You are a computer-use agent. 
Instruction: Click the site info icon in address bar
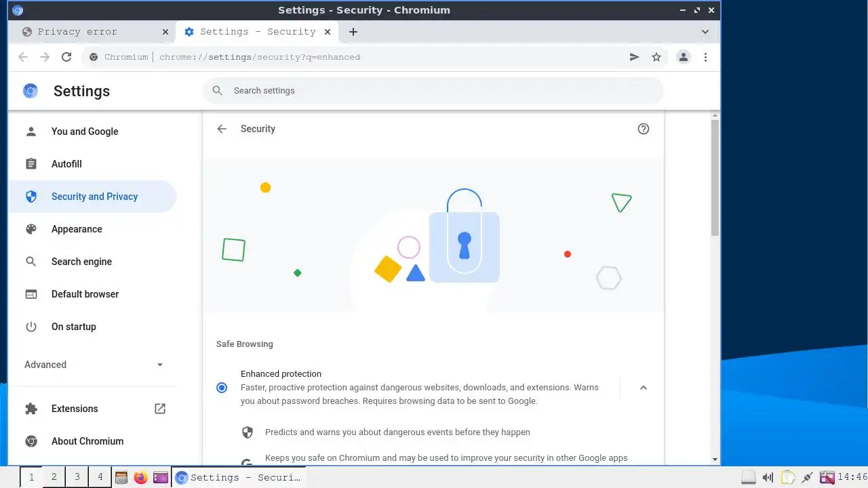click(x=94, y=57)
